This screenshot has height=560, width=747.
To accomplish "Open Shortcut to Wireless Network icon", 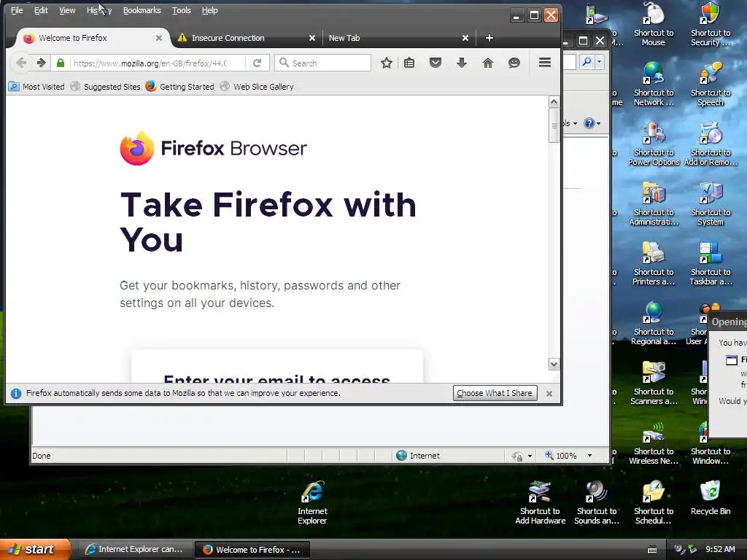I will (x=654, y=443).
